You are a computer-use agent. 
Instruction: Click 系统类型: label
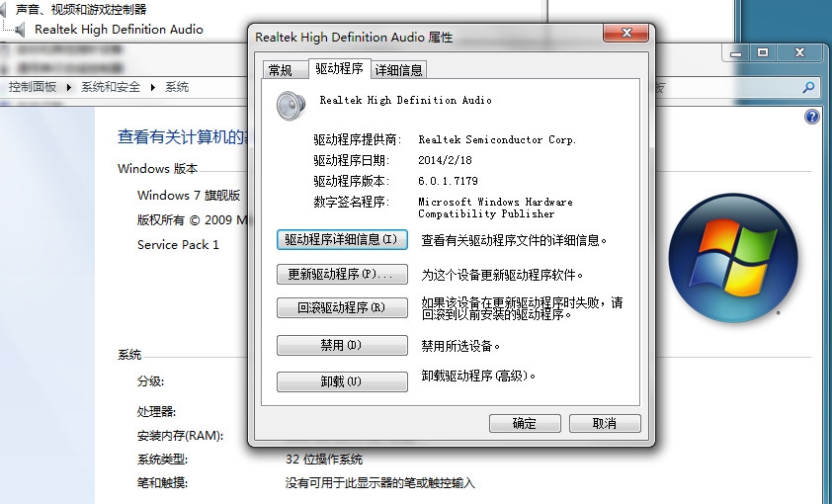coord(162,459)
